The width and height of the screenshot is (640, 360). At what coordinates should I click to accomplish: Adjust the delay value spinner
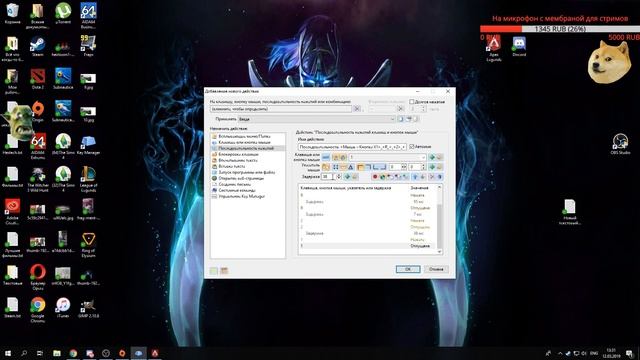(x=339, y=176)
